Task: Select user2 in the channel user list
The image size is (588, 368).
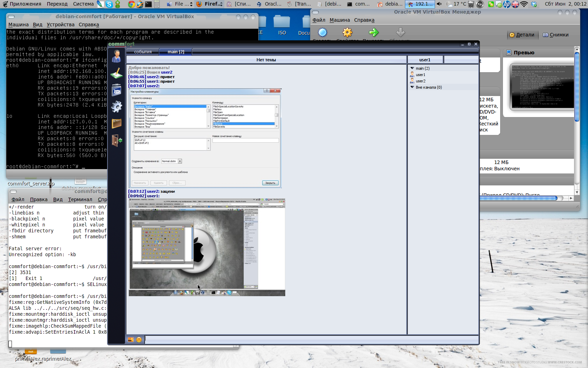Action: point(420,81)
